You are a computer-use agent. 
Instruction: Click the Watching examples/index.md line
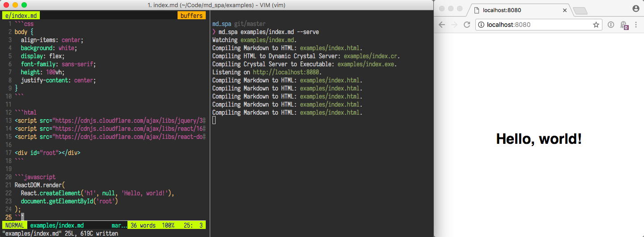coord(254,40)
